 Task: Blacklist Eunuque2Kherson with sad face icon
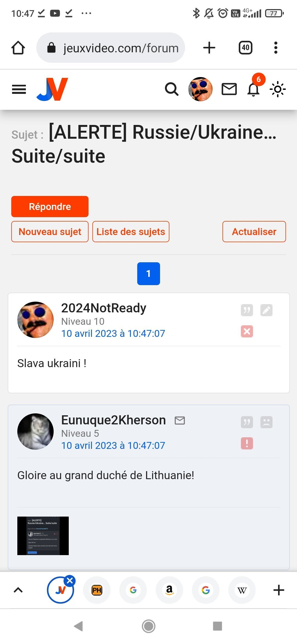(266, 422)
